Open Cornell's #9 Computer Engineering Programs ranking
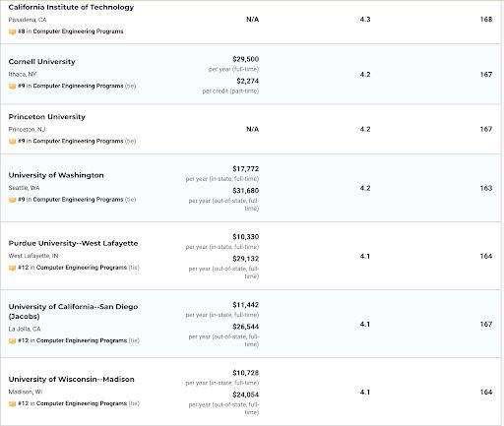504x426 pixels. (x=71, y=86)
